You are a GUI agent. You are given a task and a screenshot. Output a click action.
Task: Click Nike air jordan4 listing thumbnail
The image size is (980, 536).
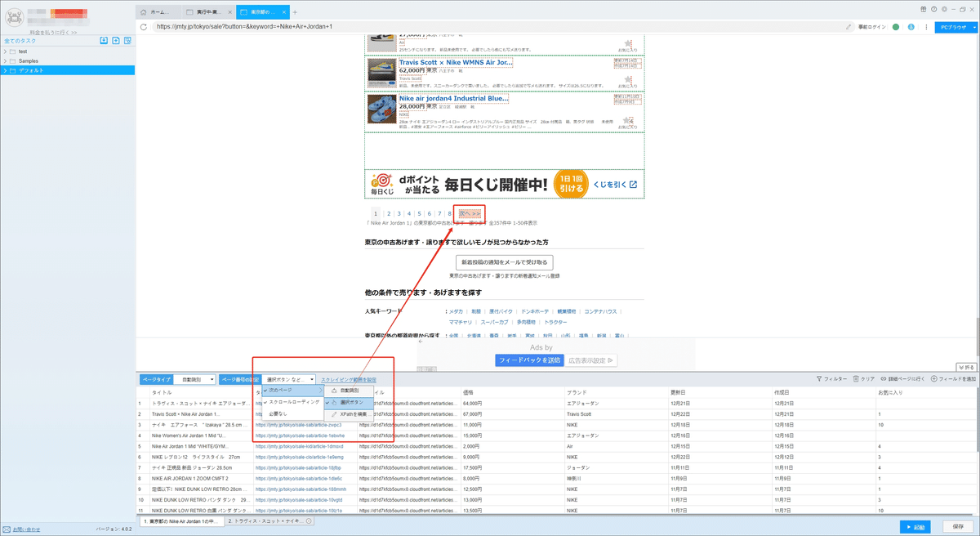(381, 109)
